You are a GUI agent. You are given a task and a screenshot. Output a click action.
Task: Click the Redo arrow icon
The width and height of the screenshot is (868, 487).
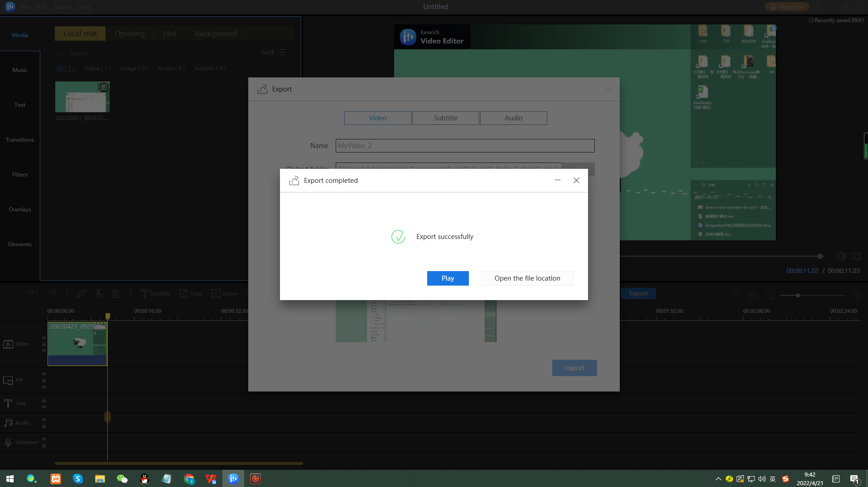click(52, 293)
